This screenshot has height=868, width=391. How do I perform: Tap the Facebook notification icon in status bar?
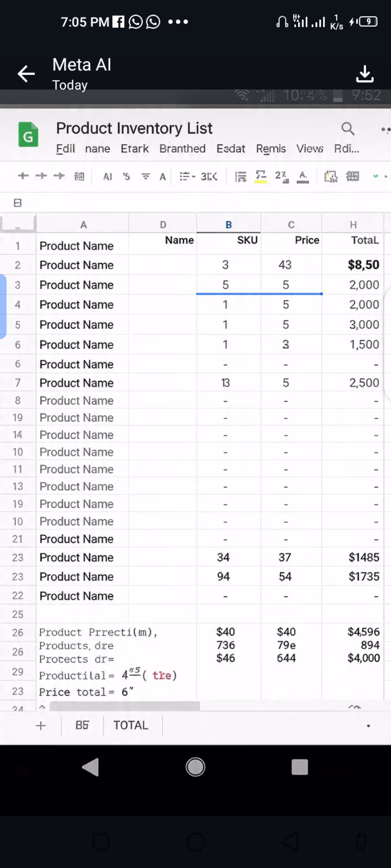[x=118, y=22]
